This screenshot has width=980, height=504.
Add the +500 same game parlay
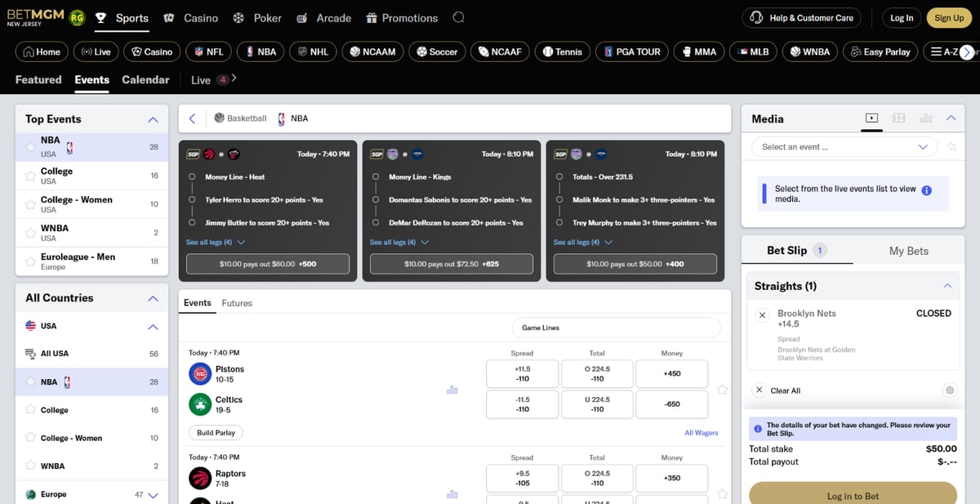point(268,264)
